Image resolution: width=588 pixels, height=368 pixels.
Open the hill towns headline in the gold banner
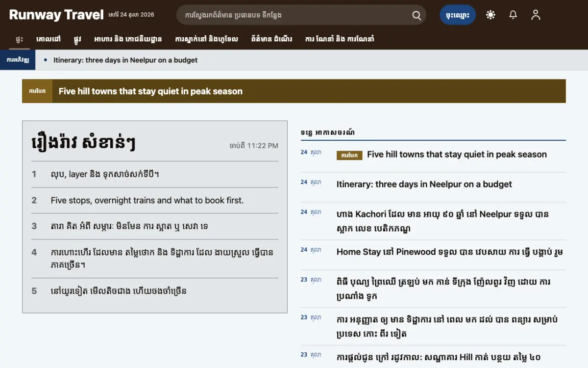150,91
